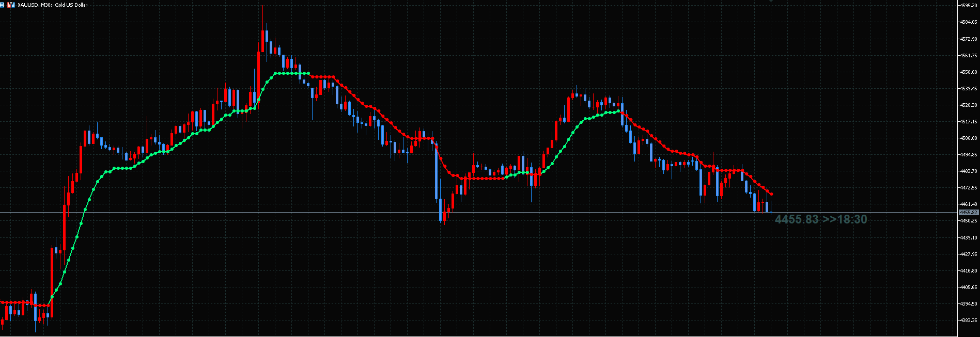Click the 4506.00 price scale label
Screen dimensions: 980x337
click(969, 138)
